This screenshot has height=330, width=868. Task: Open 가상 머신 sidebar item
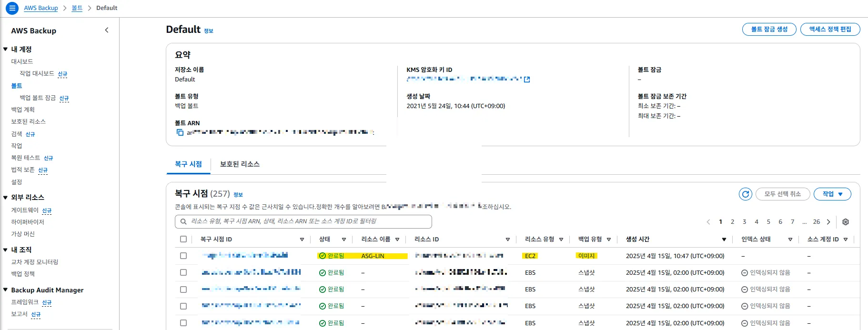[x=23, y=234]
